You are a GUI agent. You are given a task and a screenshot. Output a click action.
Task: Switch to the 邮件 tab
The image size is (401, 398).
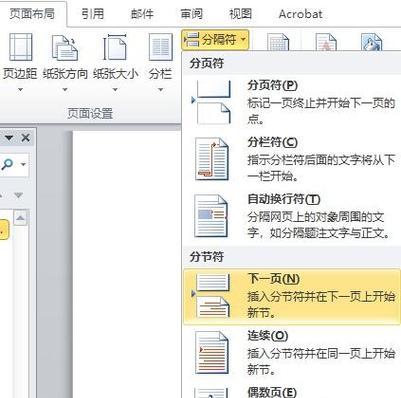(142, 14)
